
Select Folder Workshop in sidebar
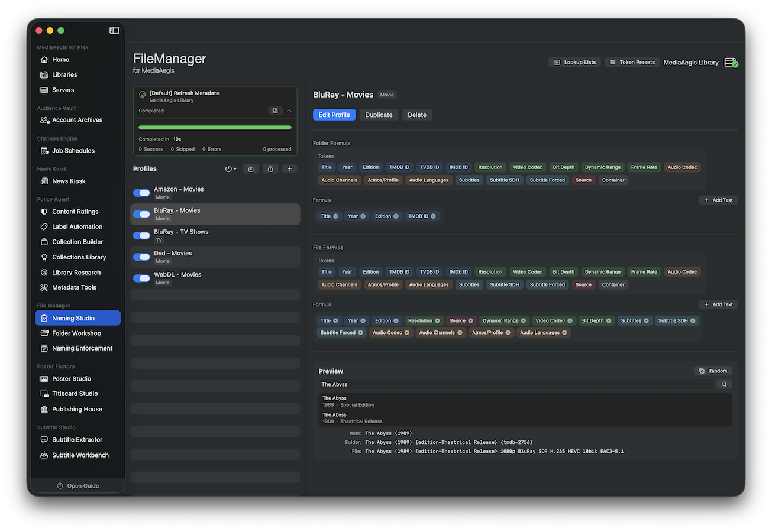pos(77,333)
